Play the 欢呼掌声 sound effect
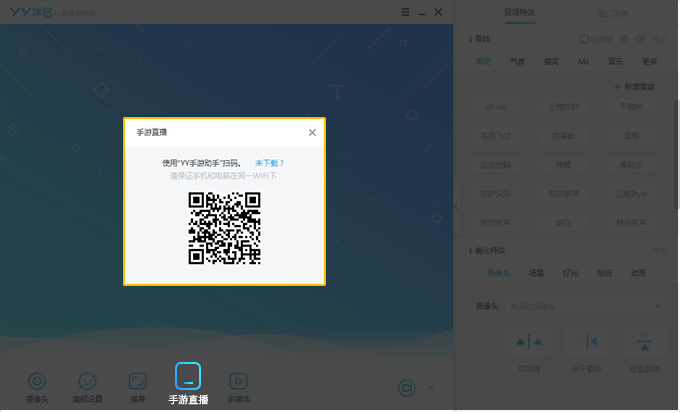This screenshot has width=680, height=412. (x=563, y=194)
